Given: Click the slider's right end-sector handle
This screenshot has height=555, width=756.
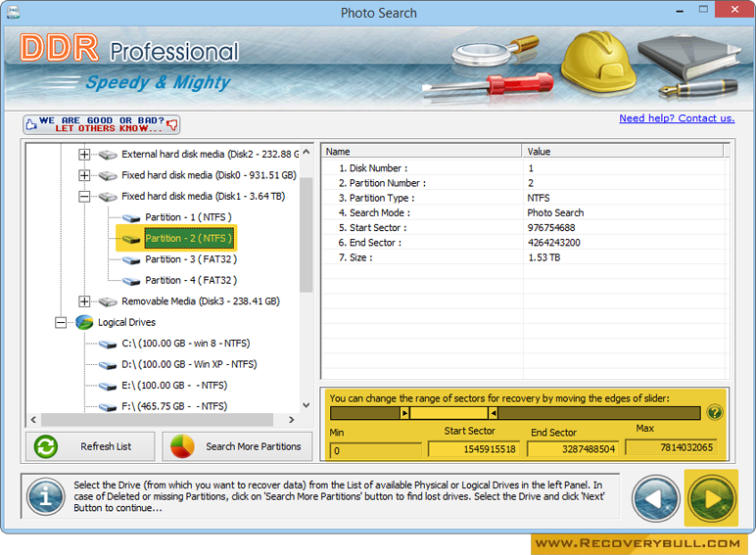Looking at the screenshot, I should [493, 413].
